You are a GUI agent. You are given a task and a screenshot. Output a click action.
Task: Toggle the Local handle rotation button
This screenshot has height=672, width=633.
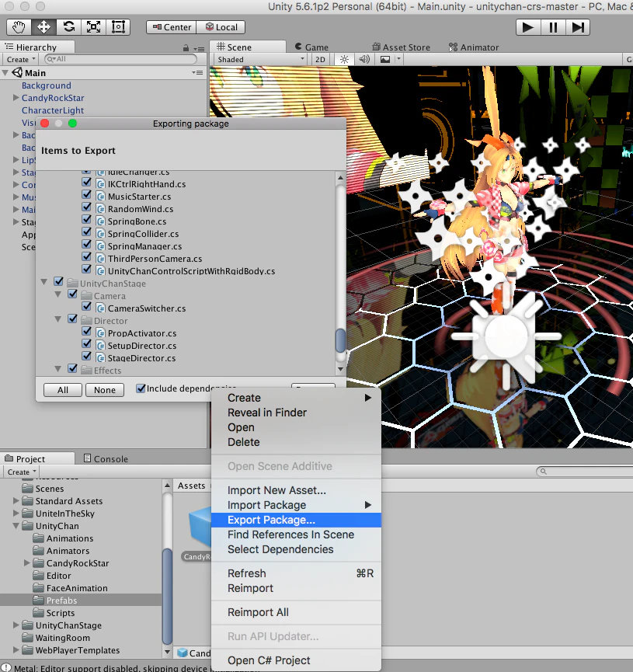tap(221, 27)
